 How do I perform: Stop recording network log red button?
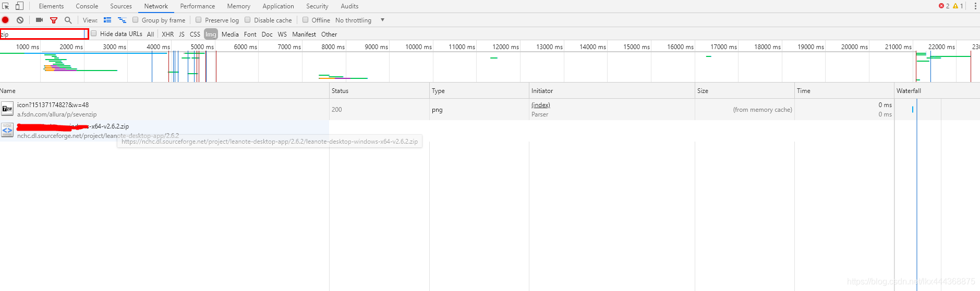pos(5,20)
